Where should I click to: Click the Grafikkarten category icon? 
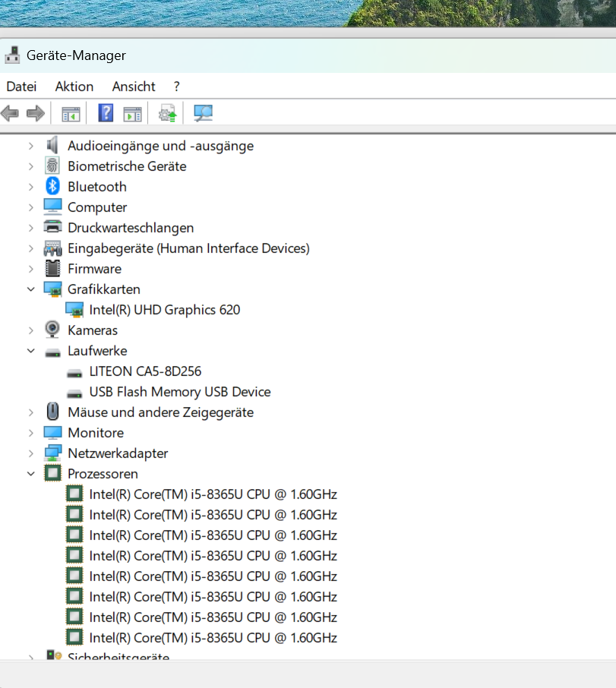pos(52,289)
